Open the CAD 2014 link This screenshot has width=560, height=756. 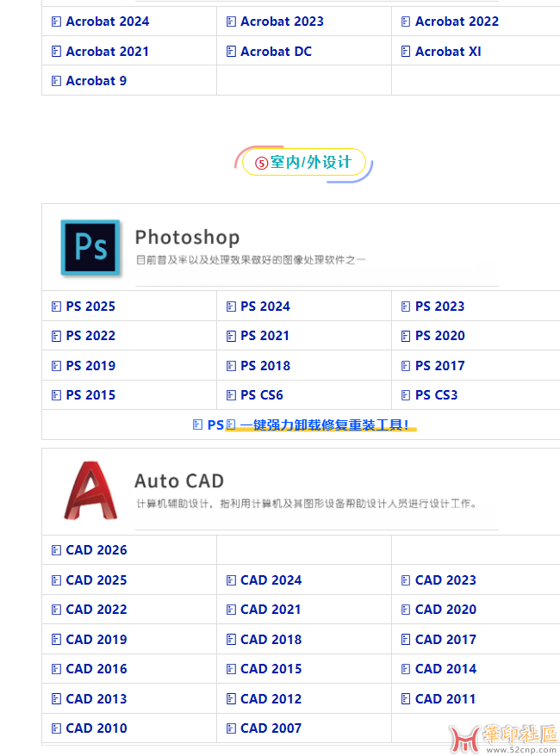(x=445, y=668)
